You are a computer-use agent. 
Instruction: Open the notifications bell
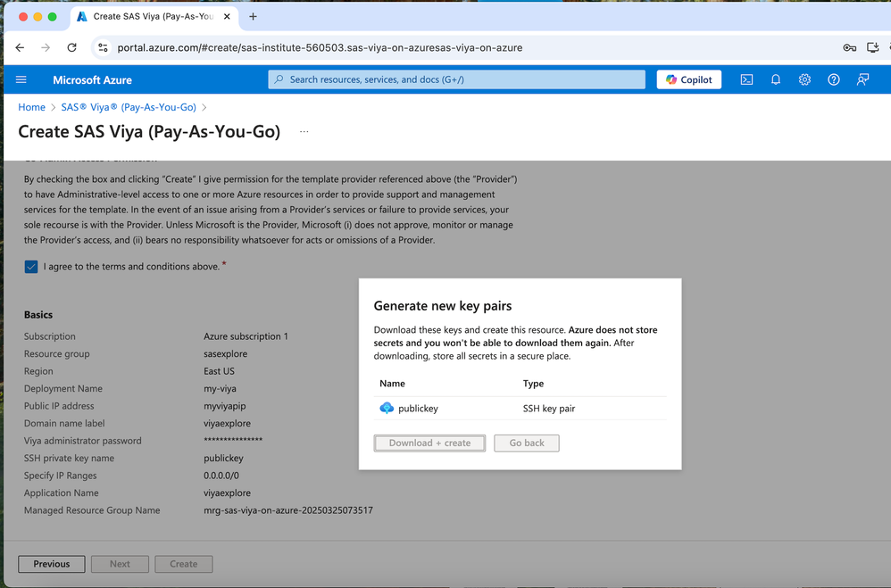[776, 79]
